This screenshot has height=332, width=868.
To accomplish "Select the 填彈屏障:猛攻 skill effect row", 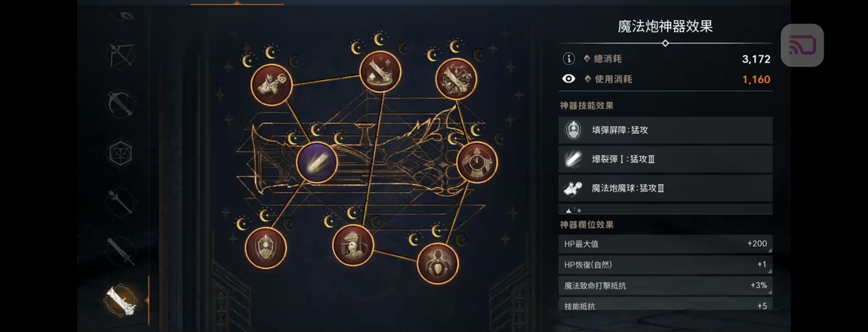I will [666, 130].
